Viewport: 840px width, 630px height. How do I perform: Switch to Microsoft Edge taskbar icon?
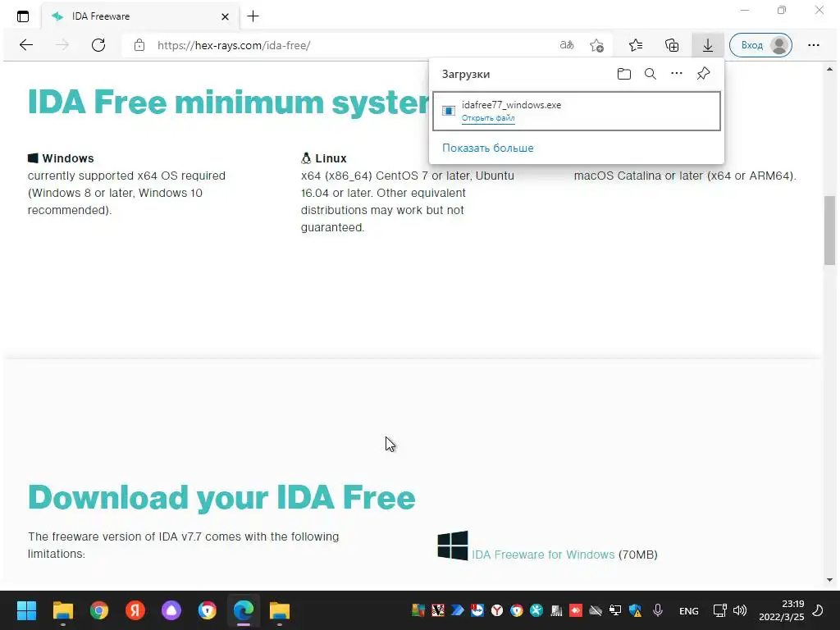244,610
